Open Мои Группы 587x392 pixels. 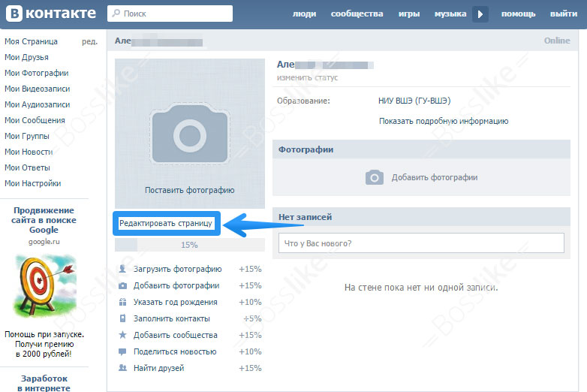26,136
